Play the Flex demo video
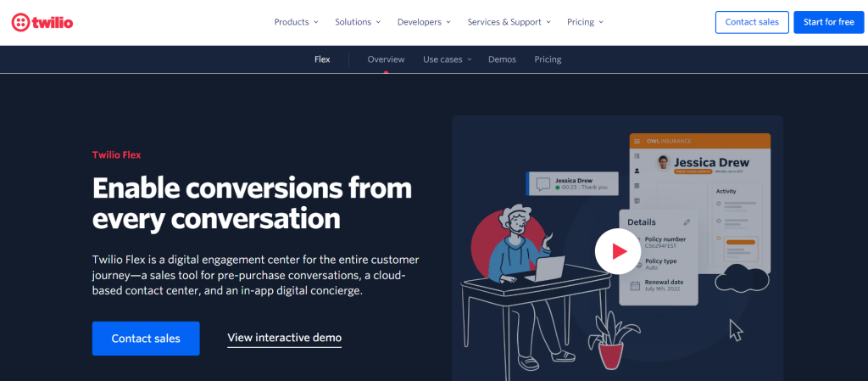Viewport: 868px width, 381px height. point(618,251)
